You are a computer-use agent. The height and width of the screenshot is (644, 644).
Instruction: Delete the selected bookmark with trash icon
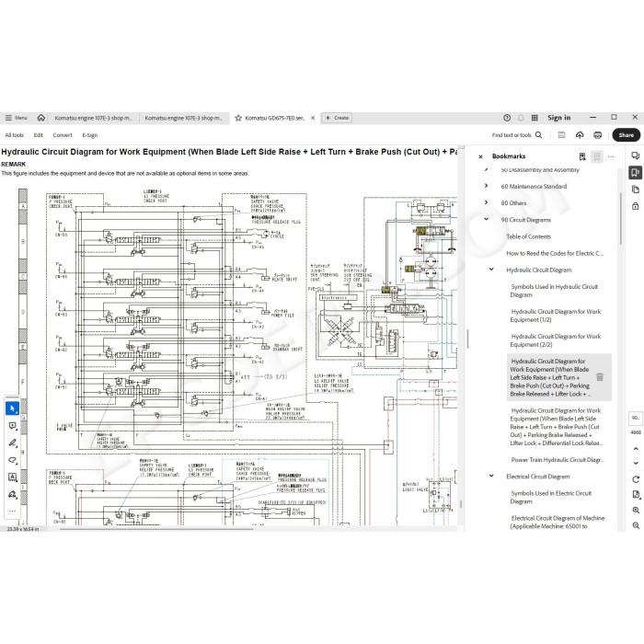point(600,377)
